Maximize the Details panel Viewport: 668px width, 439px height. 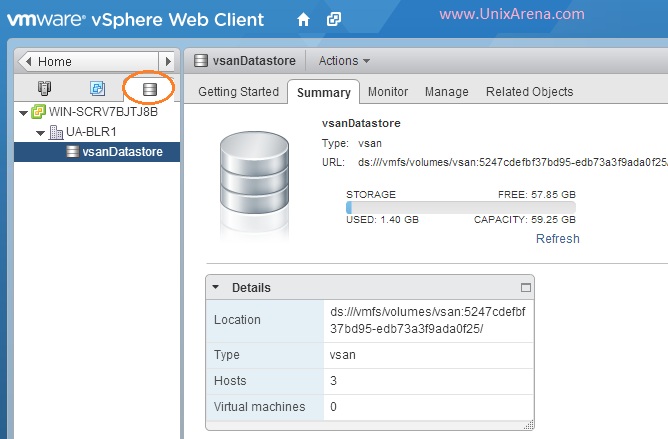coord(526,288)
